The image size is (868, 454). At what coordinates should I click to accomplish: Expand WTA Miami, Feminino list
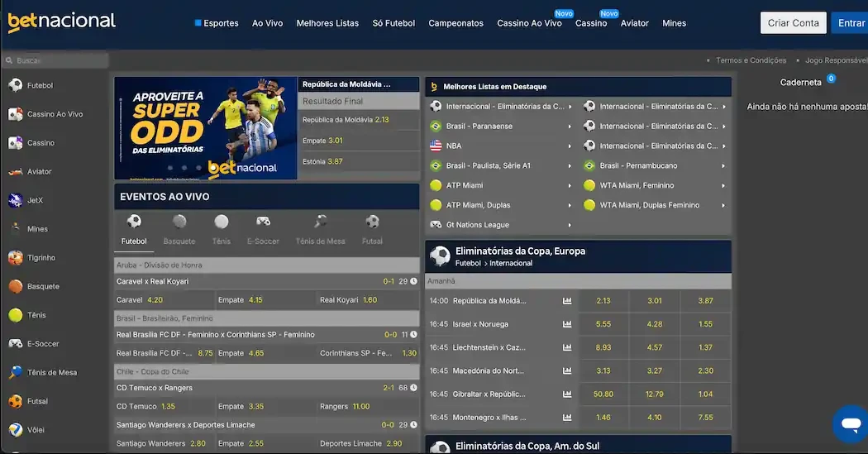[x=723, y=186]
